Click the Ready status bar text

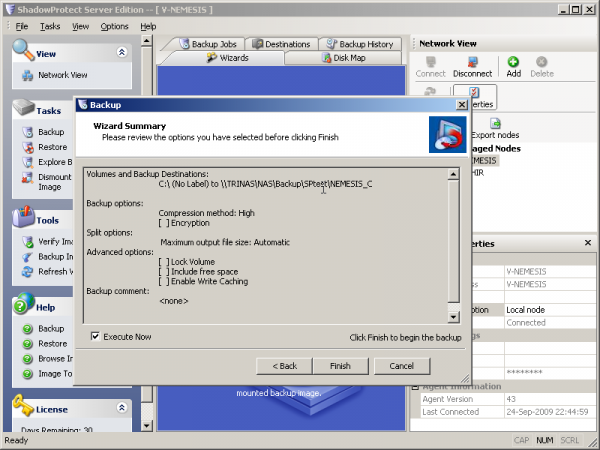click(16, 440)
